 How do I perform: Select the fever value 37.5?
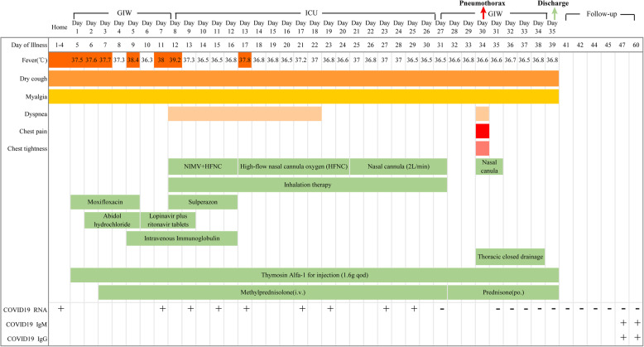77,60
